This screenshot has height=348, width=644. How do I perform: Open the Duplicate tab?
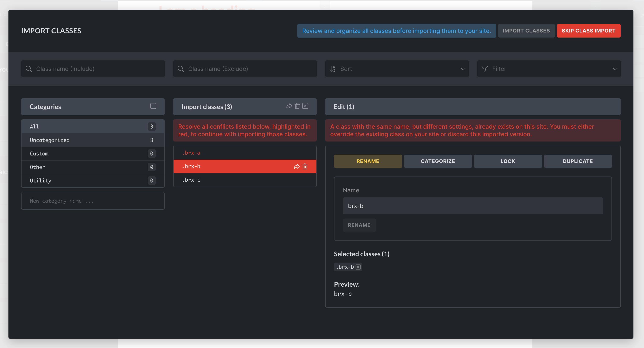click(x=577, y=161)
